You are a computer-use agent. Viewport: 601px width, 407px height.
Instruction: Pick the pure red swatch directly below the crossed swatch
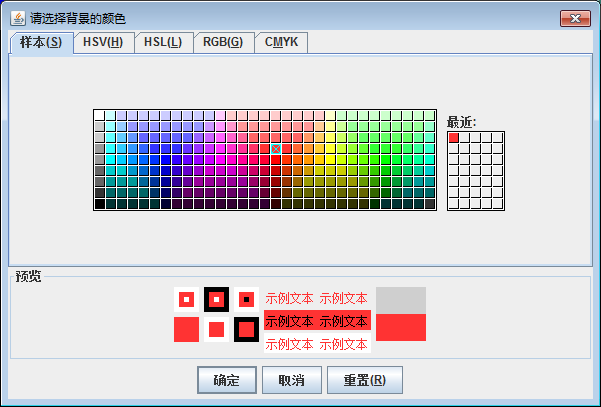click(x=276, y=159)
